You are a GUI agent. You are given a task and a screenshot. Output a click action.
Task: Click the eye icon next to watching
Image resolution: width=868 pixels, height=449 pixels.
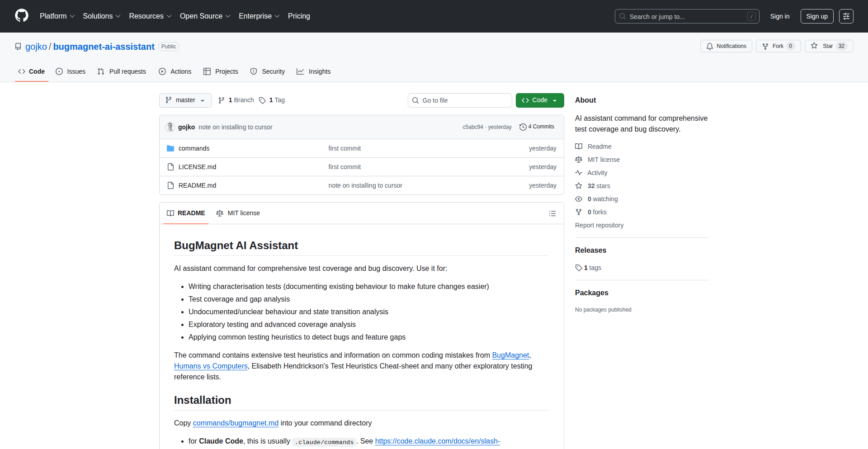[579, 199]
